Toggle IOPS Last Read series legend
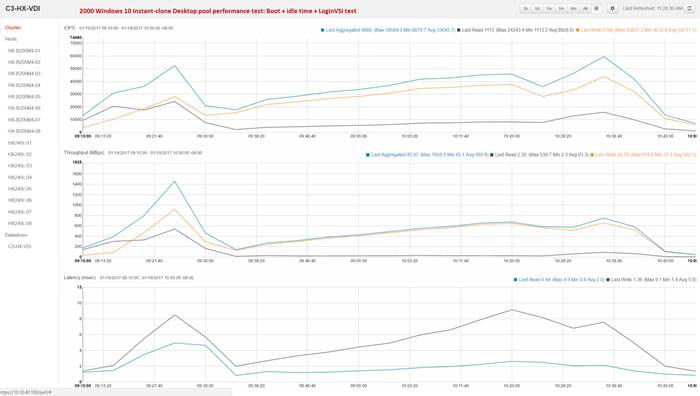Screen dimensions: 700x396 pos(516,30)
